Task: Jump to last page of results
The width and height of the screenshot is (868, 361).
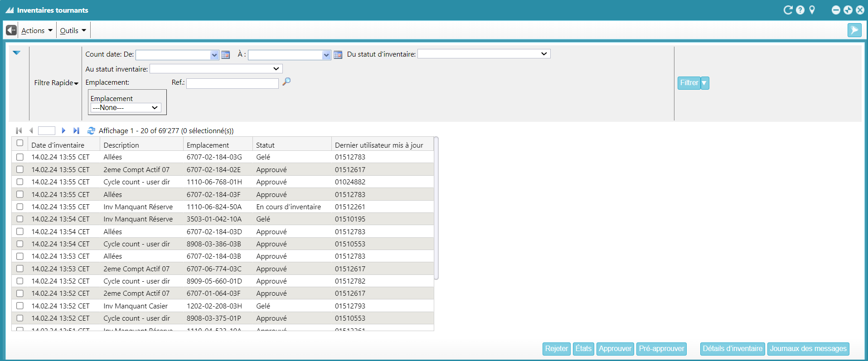Action: [x=76, y=130]
